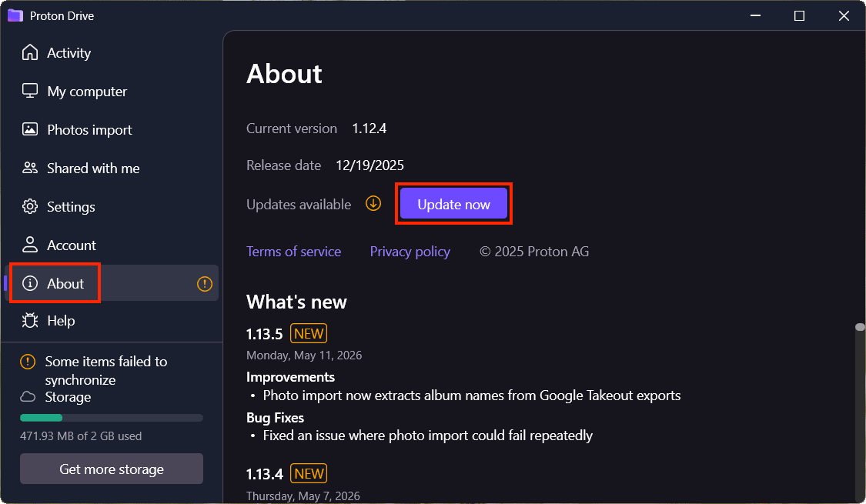
Task: Select the About menu label
Action: click(x=65, y=284)
